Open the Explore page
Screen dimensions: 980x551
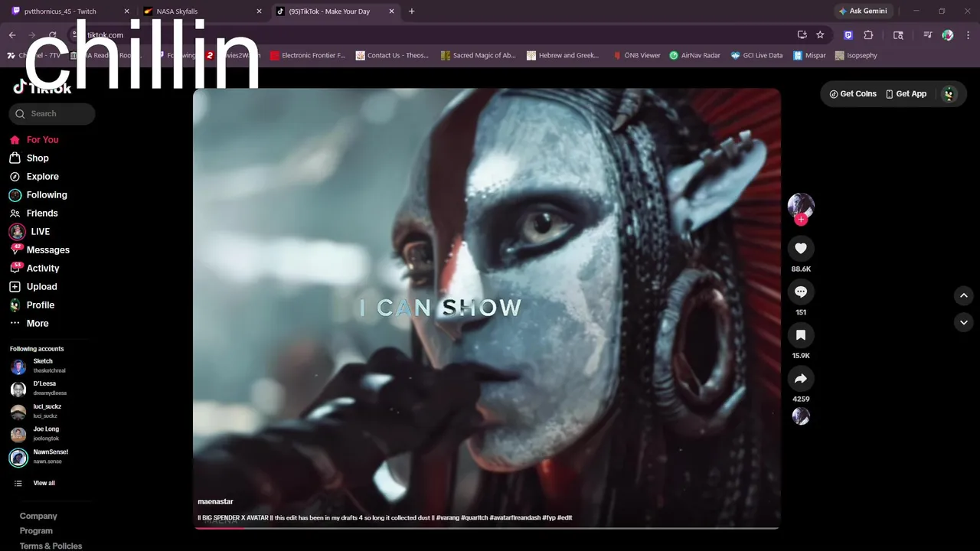point(34,176)
